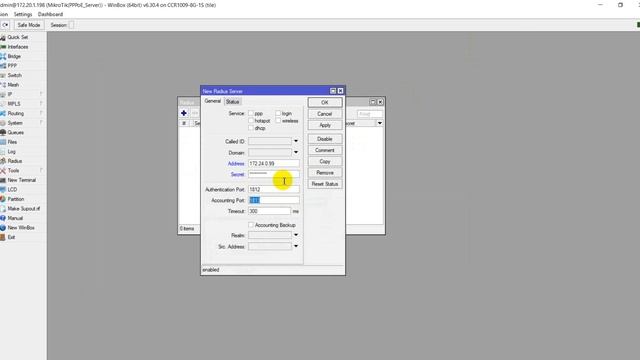Toggle the Session checkbox in toolbar
Screen dimensions: 640x360
pos(71,25)
